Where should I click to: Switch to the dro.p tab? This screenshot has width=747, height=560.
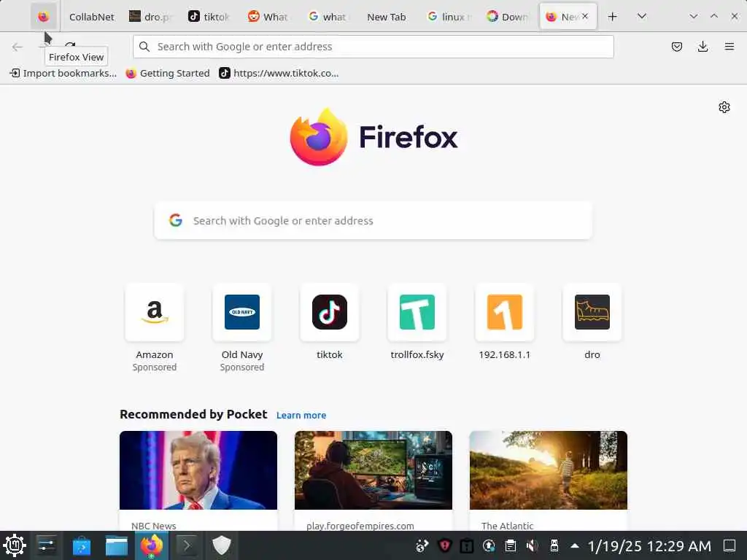150,17
